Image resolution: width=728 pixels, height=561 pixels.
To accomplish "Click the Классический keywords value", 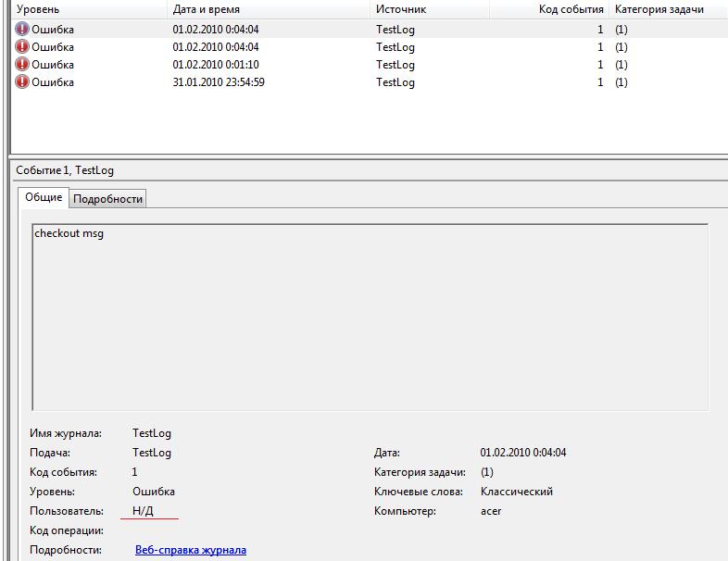I will 516,492.
